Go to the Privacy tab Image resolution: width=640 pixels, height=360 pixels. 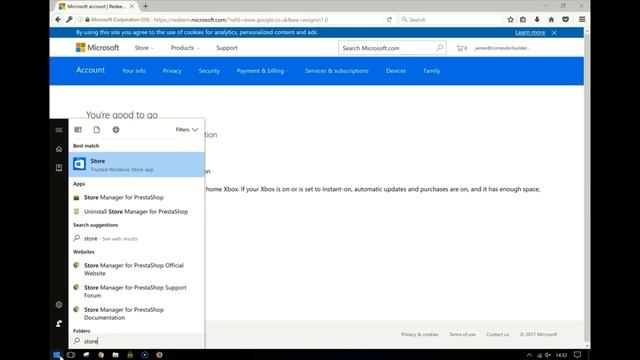pos(172,71)
